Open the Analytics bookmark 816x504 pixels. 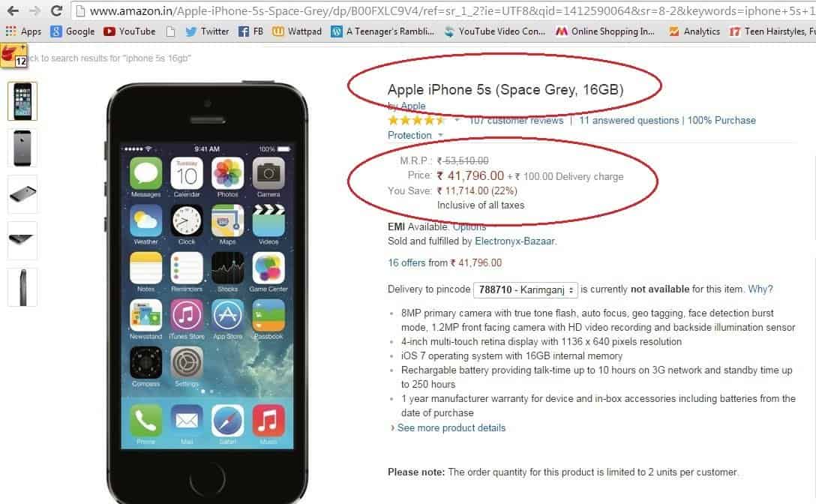[x=694, y=31]
